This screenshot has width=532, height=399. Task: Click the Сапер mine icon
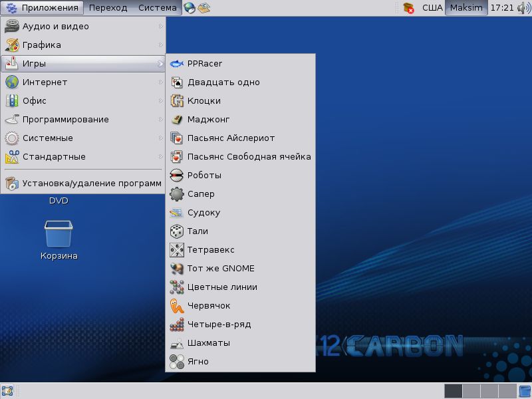[x=176, y=194]
